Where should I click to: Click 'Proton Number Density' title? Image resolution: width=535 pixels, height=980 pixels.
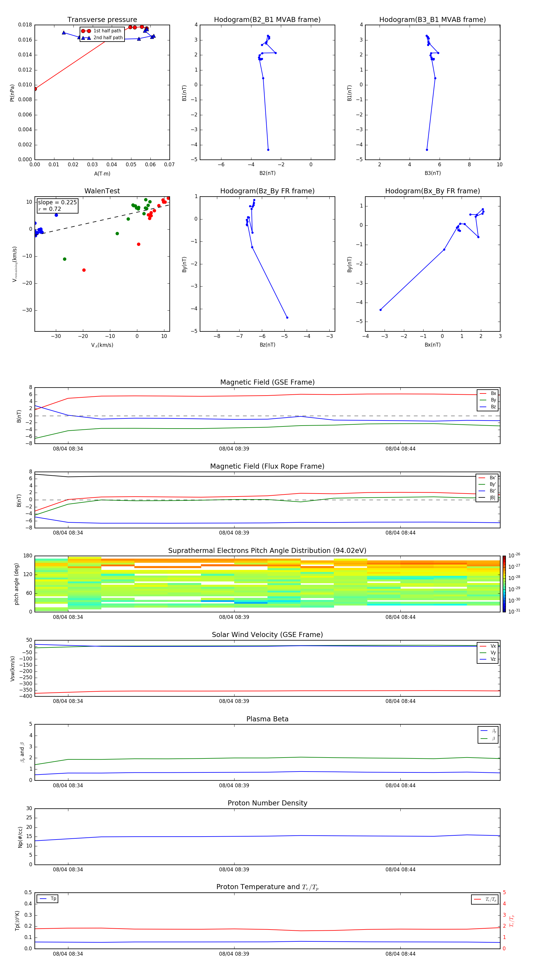(x=267, y=803)
